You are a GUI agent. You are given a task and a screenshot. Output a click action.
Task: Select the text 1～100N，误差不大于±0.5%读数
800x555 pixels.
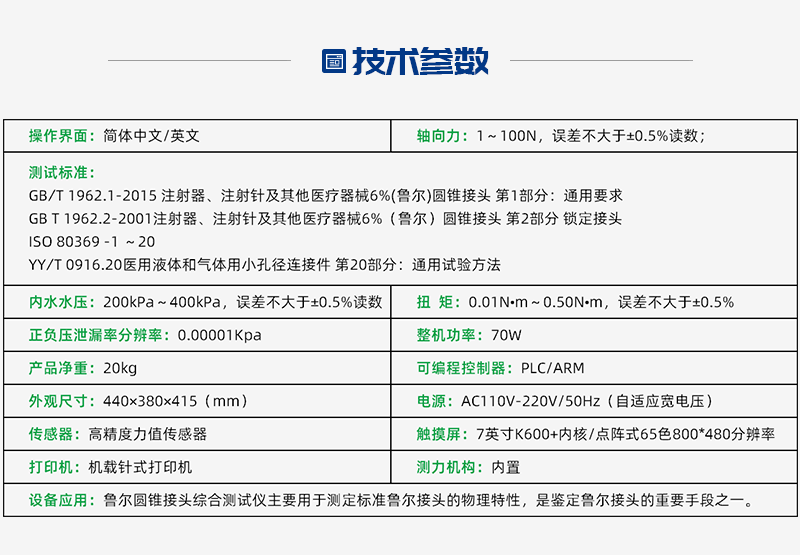(587, 136)
